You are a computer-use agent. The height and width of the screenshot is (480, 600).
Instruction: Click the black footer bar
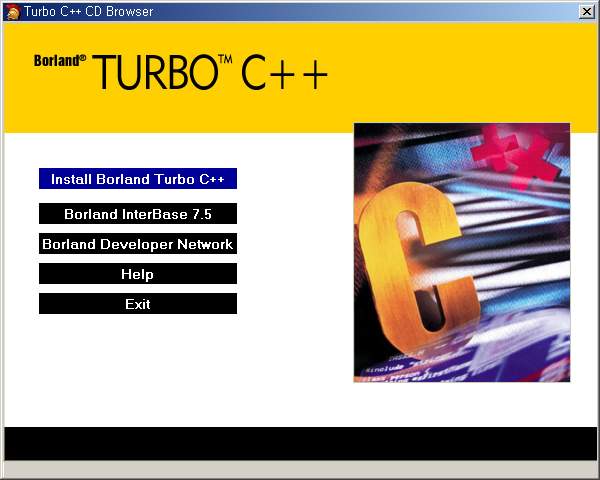click(300, 443)
